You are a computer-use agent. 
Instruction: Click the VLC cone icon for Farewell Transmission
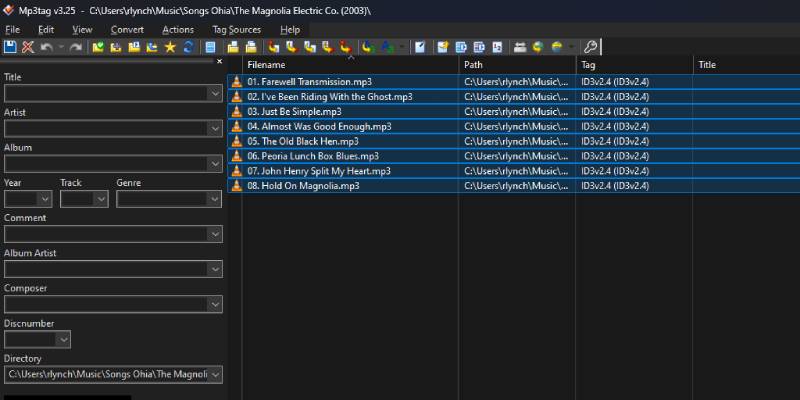pyautogui.click(x=236, y=82)
